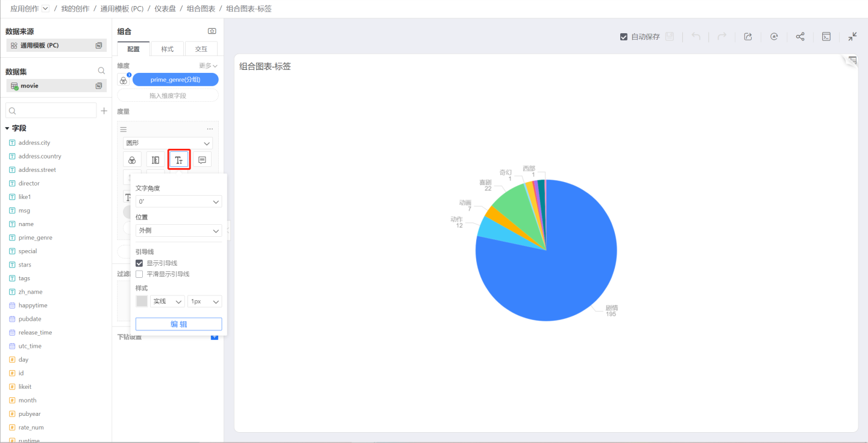This screenshot has height=443, width=868.
Task: Enable the 平滑显示引导线 checkbox
Action: [139, 274]
